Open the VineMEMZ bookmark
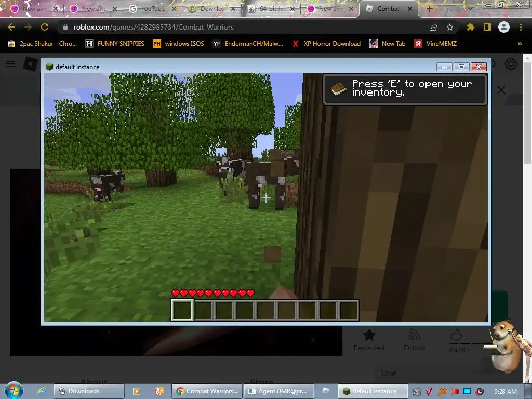 pos(436,44)
